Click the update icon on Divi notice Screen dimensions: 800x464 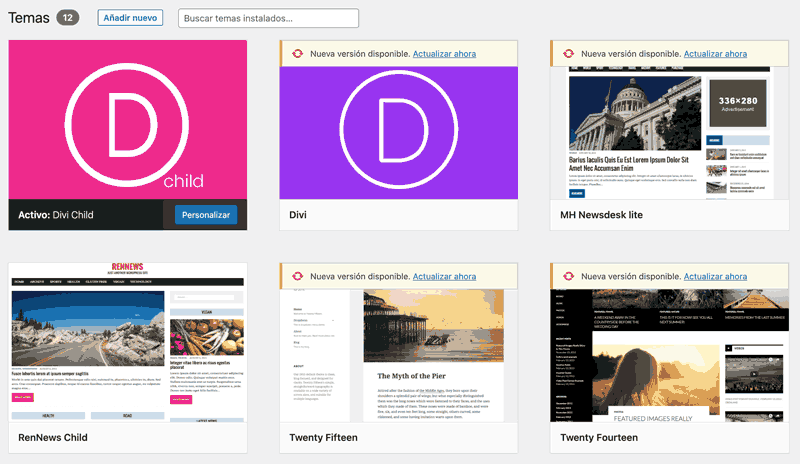point(297,54)
